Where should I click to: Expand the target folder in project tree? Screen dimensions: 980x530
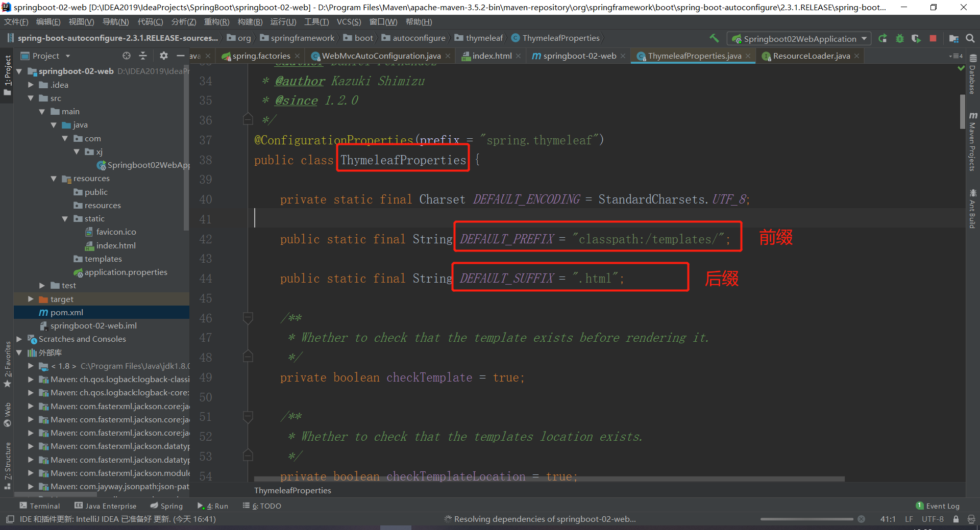(31, 299)
